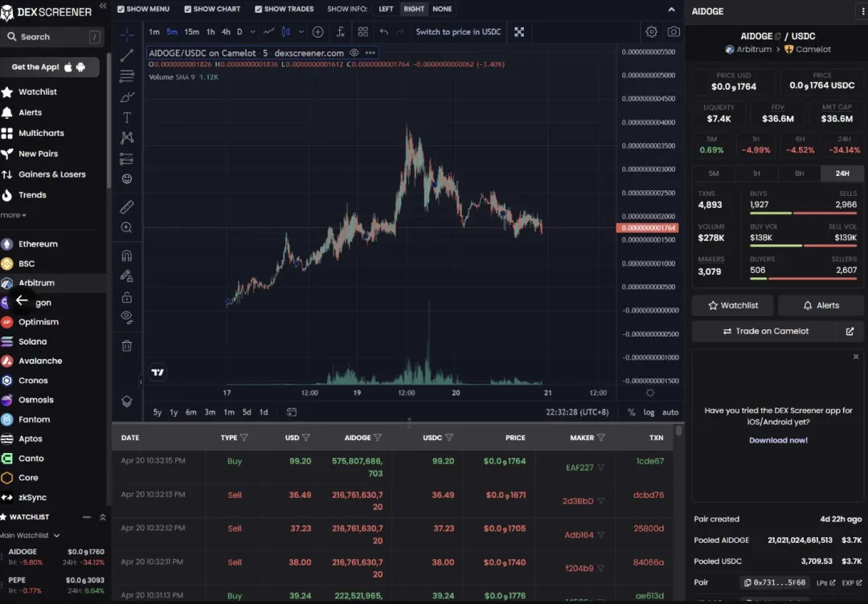Set Show Info to Right
The image size is (868, 604).
coord(414,9)
